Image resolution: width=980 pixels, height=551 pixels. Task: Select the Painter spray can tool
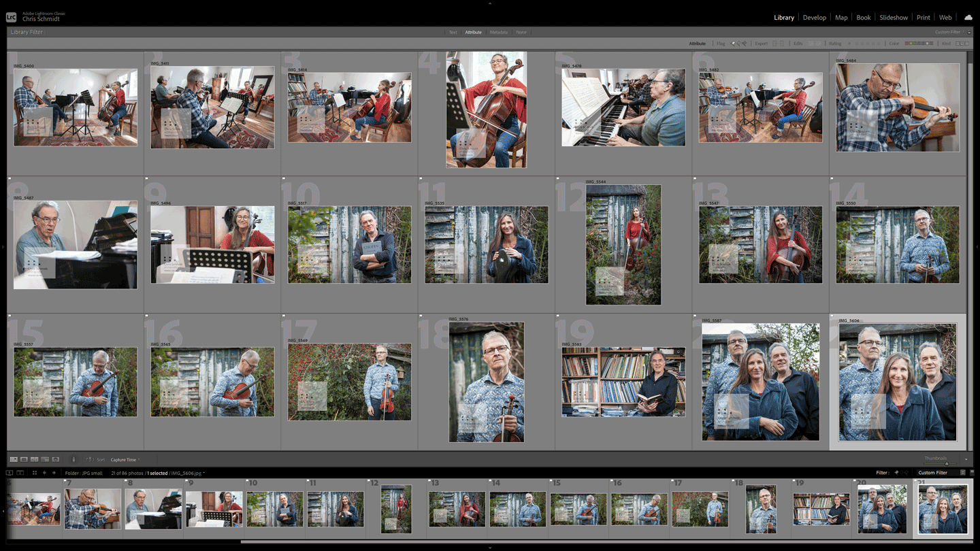point(73,460)
